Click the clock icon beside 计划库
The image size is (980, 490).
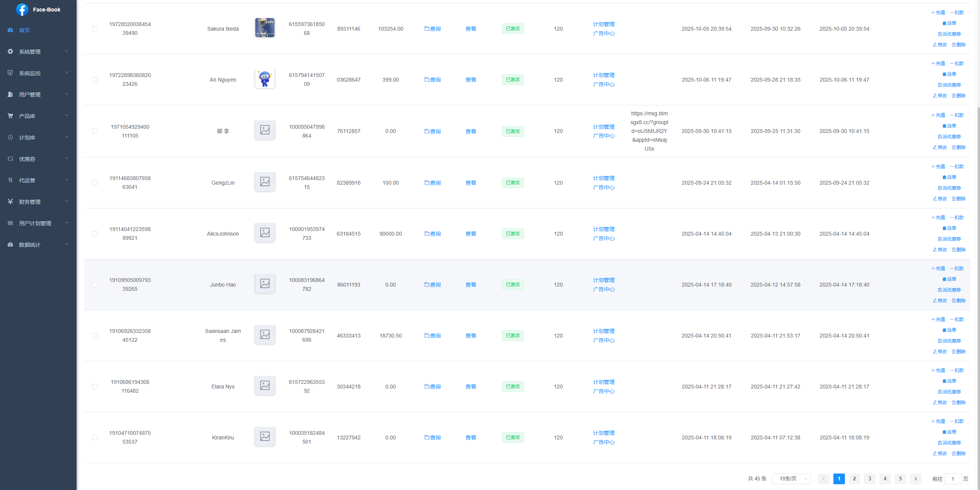point(10,137)
